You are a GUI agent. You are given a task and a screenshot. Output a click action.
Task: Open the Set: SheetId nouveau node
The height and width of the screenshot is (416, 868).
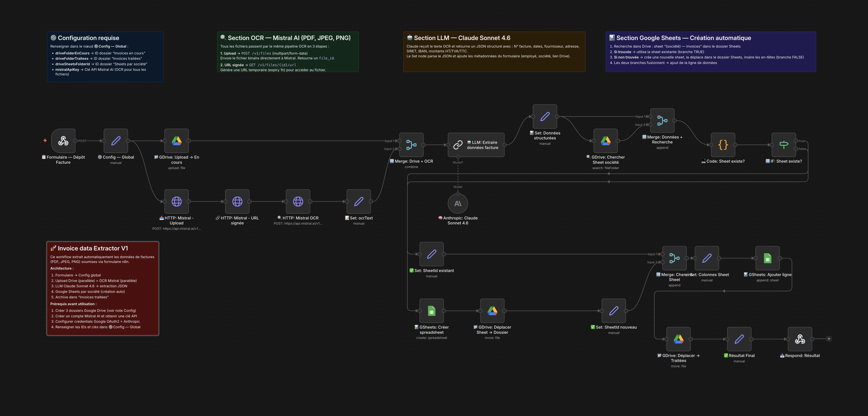tap(614, 311)
